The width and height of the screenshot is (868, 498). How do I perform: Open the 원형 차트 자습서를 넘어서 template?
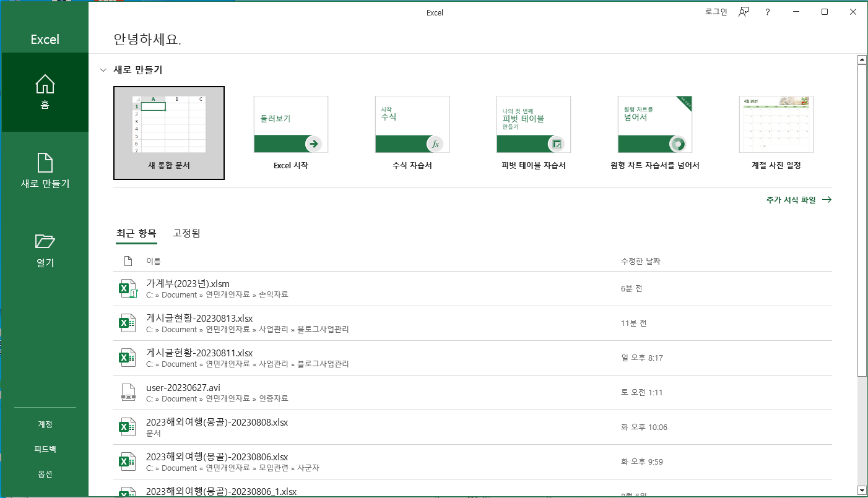click(x=654, y=133)
